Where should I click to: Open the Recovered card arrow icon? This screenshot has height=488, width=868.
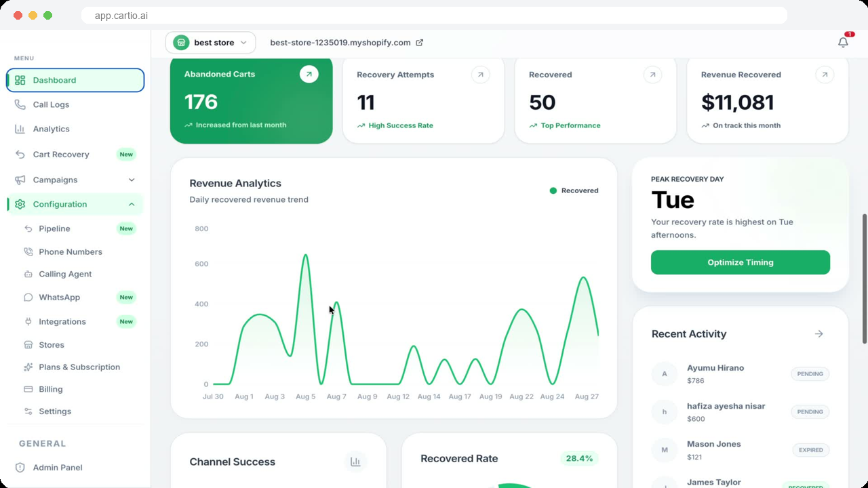(652, 75)
